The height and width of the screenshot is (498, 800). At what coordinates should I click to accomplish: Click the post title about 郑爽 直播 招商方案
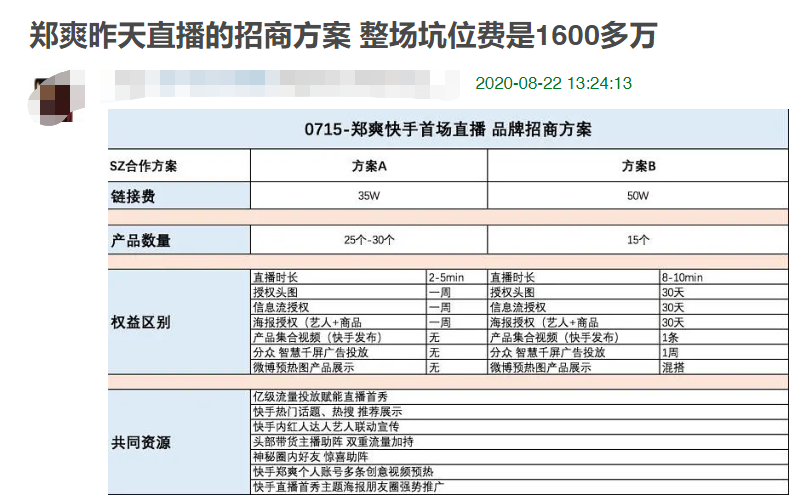[x=343, y=36]
